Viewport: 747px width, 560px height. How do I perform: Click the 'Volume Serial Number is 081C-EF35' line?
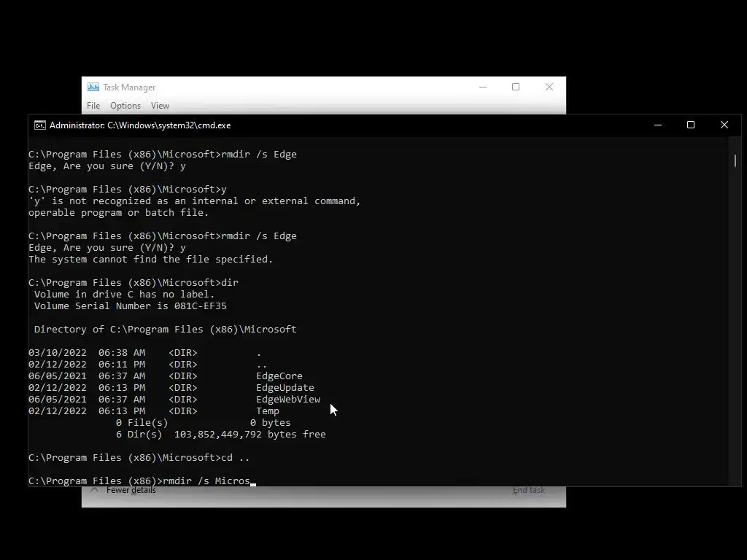click(130, 306)
